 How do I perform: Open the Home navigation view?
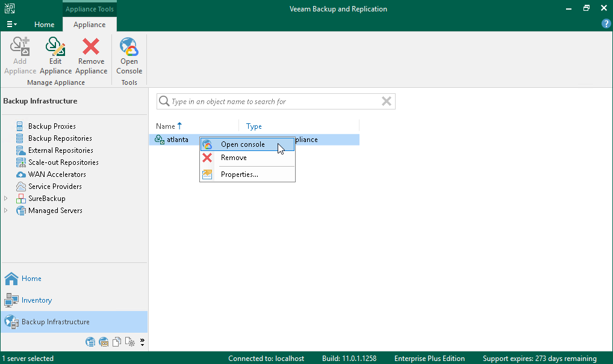74,279
